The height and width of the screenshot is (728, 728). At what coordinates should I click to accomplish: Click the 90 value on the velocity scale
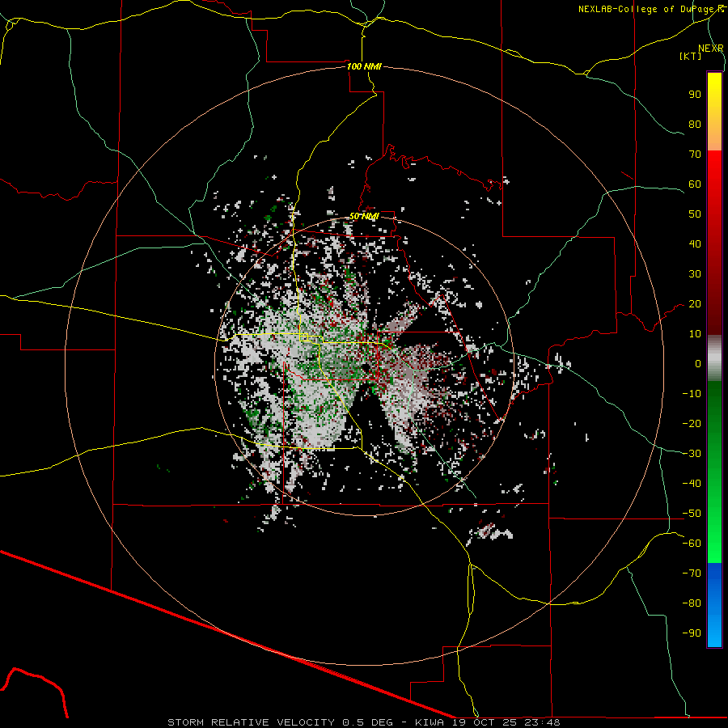pyautogui.click(x=695, y=95)
